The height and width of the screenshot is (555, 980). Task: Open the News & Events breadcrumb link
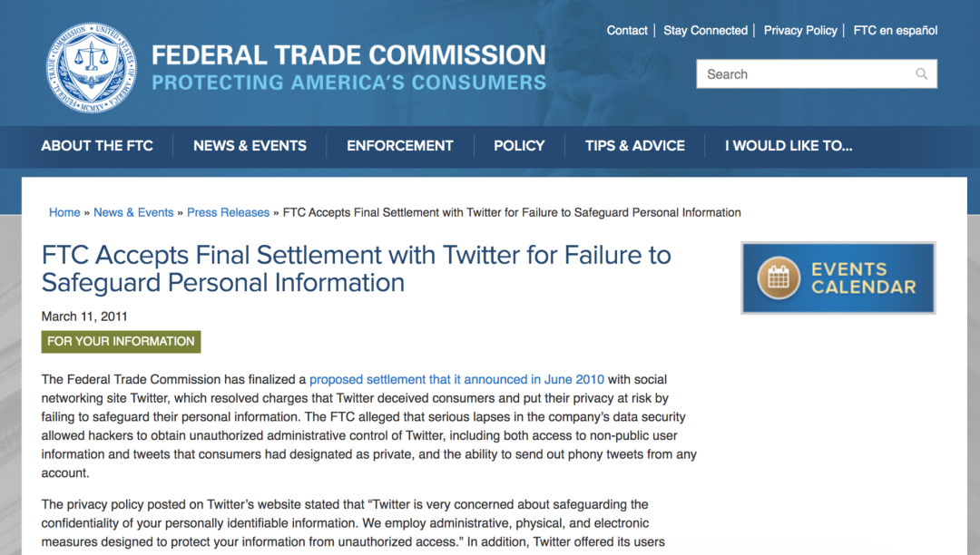133,213
